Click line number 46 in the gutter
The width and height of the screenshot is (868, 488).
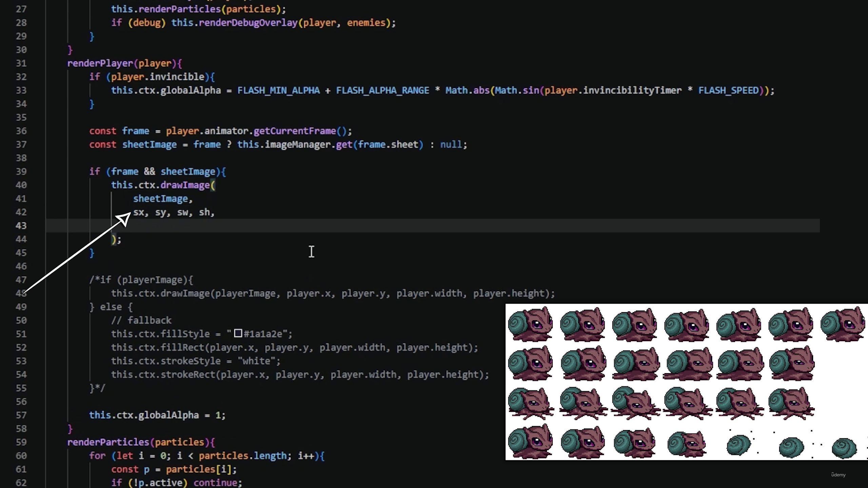pyautogui.click(x=21, y=266)
